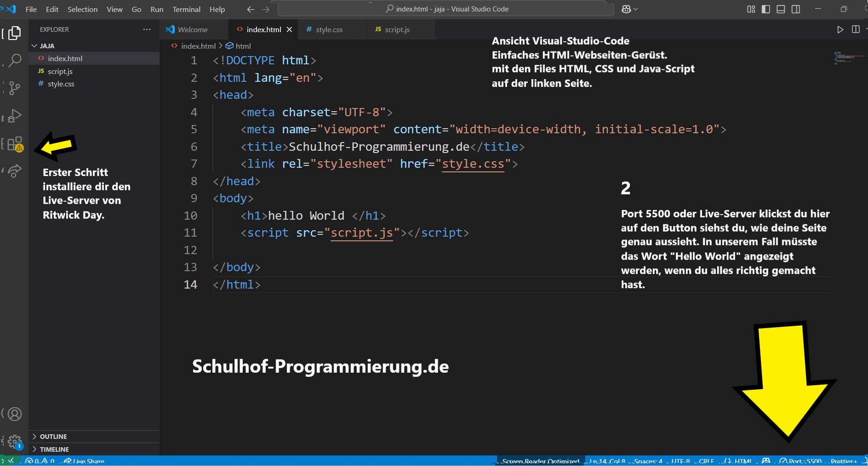This screenshot has height=466, width=868.
Task: Follow the style.css link in the code
Action: [473, 164]
